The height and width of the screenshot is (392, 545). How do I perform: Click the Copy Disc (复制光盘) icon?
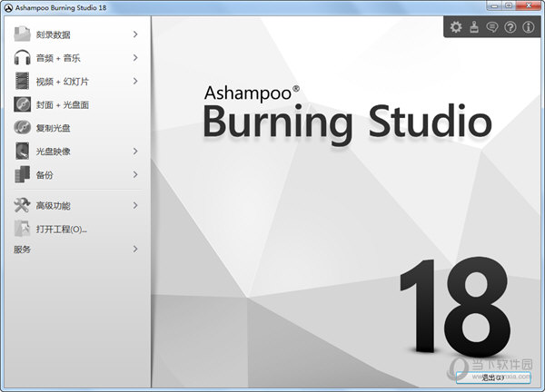pyautogui.click(x=23, y=128)
